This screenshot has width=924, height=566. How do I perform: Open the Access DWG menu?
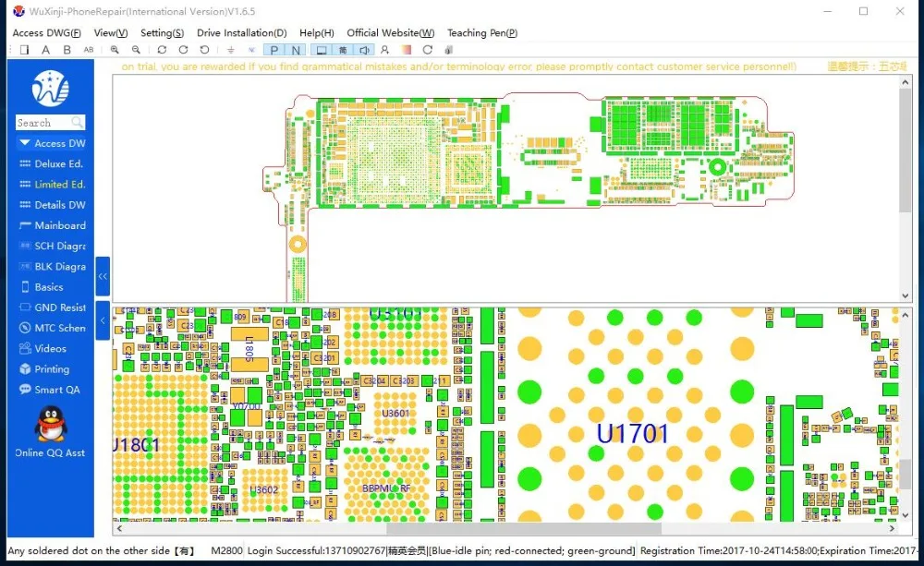(46, 33)
